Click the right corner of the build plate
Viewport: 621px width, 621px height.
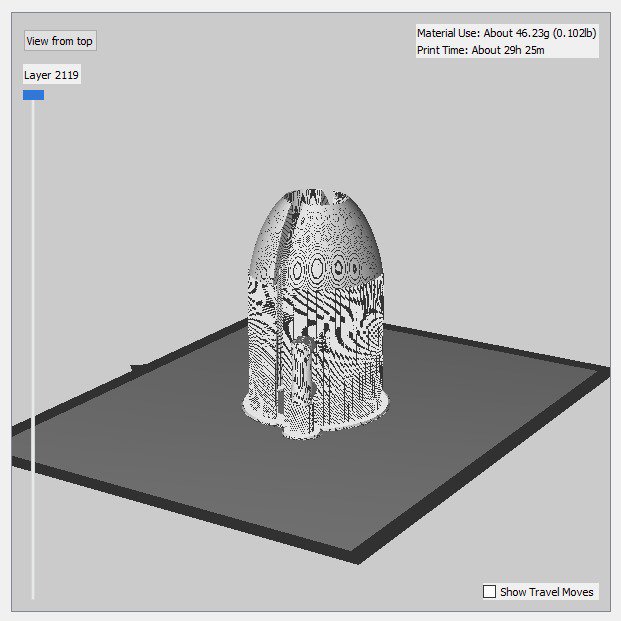click(x=604, y=373)
